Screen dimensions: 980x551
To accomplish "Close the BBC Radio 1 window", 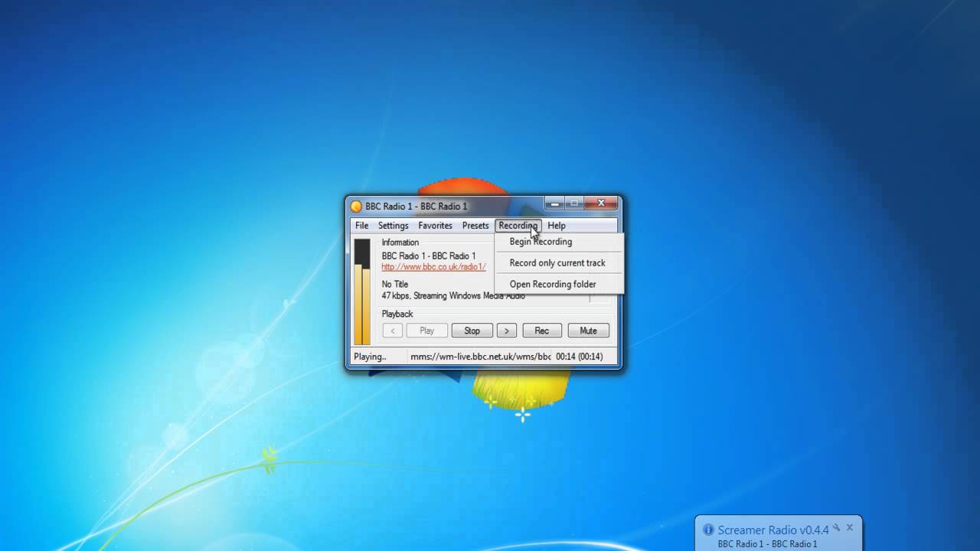I will pos(601,203).
